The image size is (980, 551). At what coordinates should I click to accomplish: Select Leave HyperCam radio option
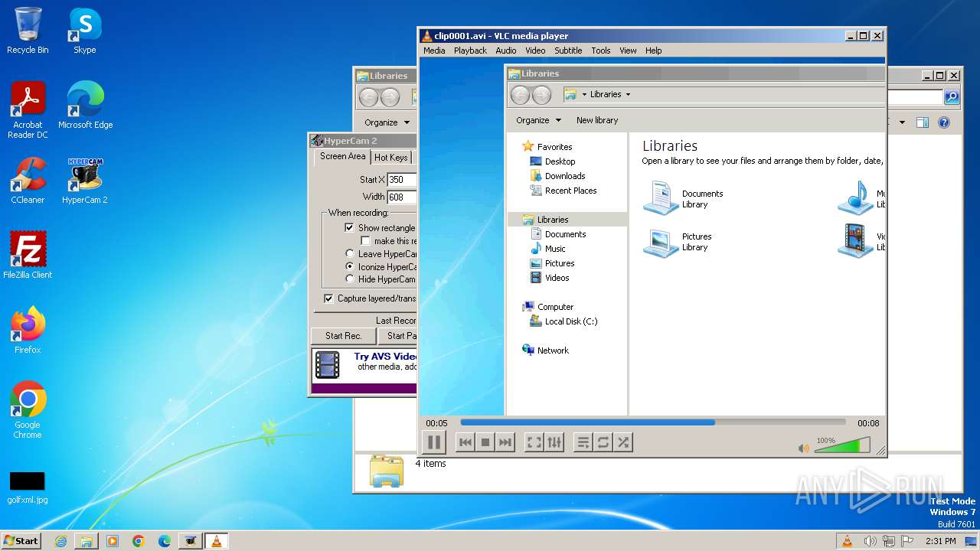[x=350, y=254]
